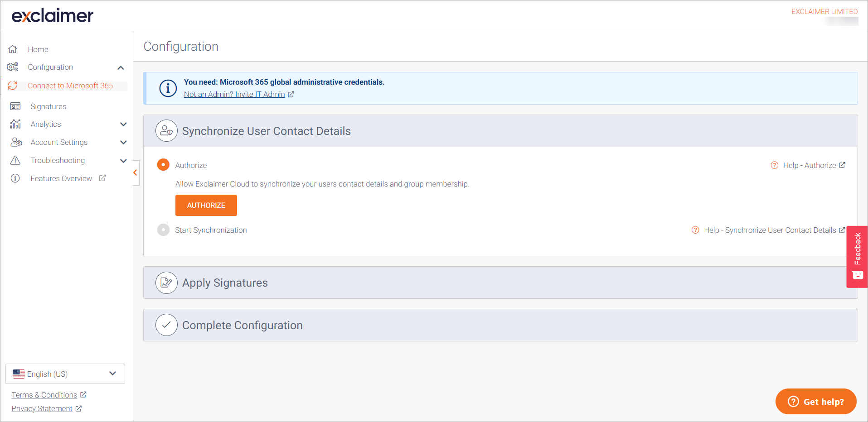Click the Configuration menu label
Image resolution: width=868 pixels, height=422 pixels.
coord(50,67)
